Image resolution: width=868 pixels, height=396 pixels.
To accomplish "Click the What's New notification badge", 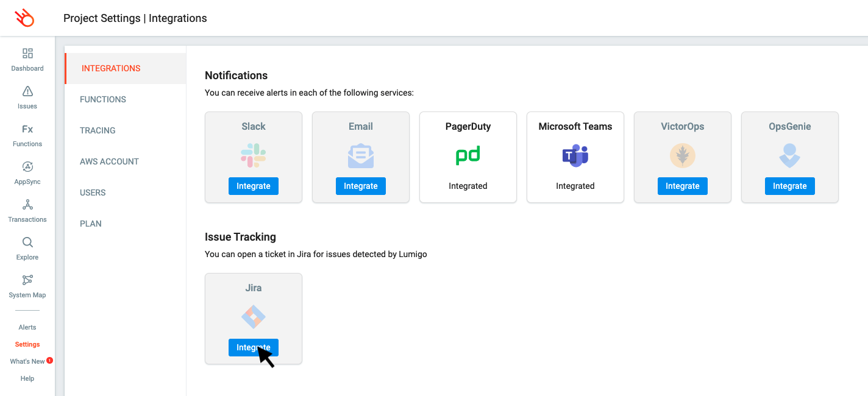I will [x=50, y=360].
